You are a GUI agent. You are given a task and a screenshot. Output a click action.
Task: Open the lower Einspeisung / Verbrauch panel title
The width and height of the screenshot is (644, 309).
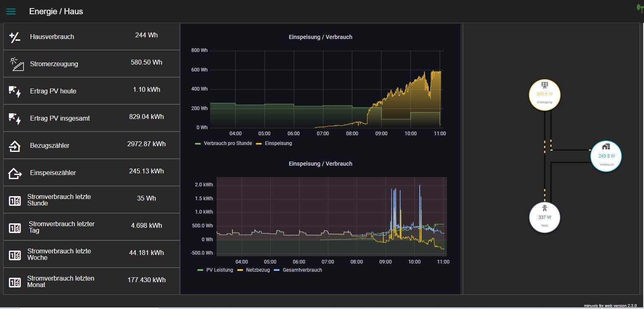coord(320,164)
